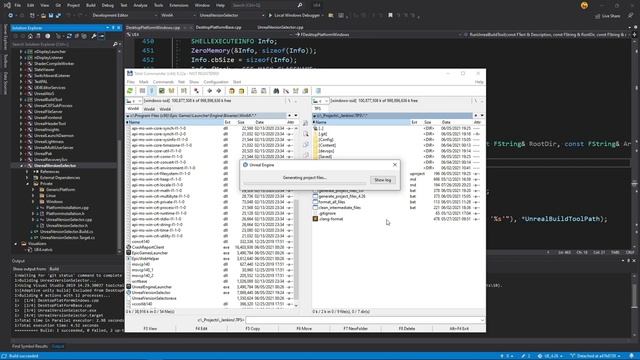Select PlatformInstallation.cpp in Solution Explorer
Screen dimensions: 640x360
[67, 208]
